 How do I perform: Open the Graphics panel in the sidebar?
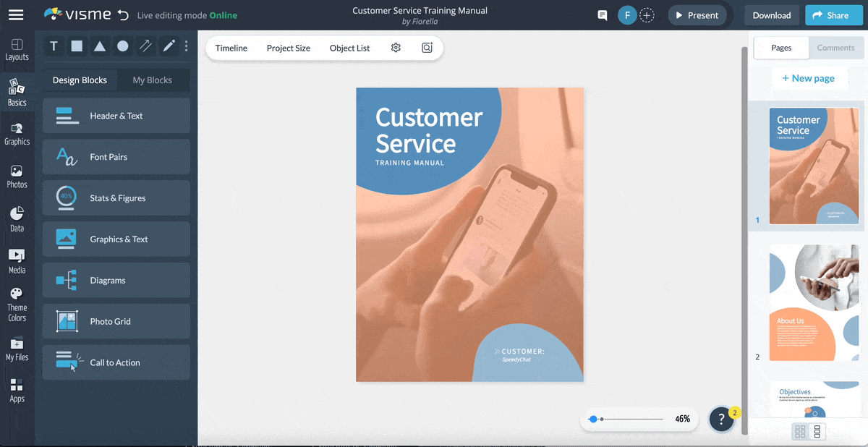17,134
